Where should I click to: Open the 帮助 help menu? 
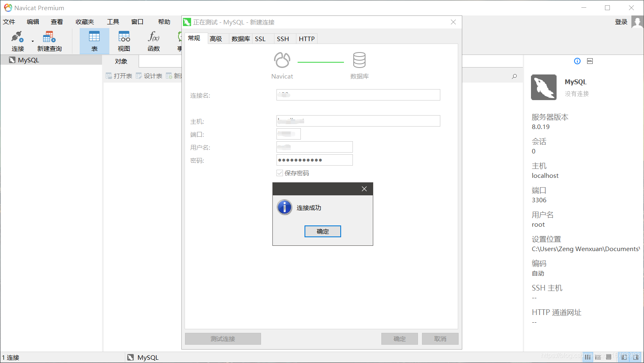[x=164, y=22]
